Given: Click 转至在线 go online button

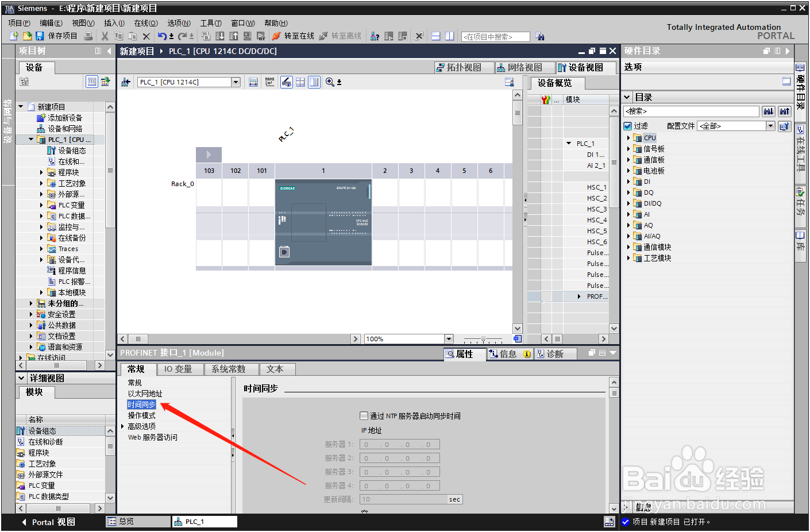Looking at the screenshot, I should [293, 36].
